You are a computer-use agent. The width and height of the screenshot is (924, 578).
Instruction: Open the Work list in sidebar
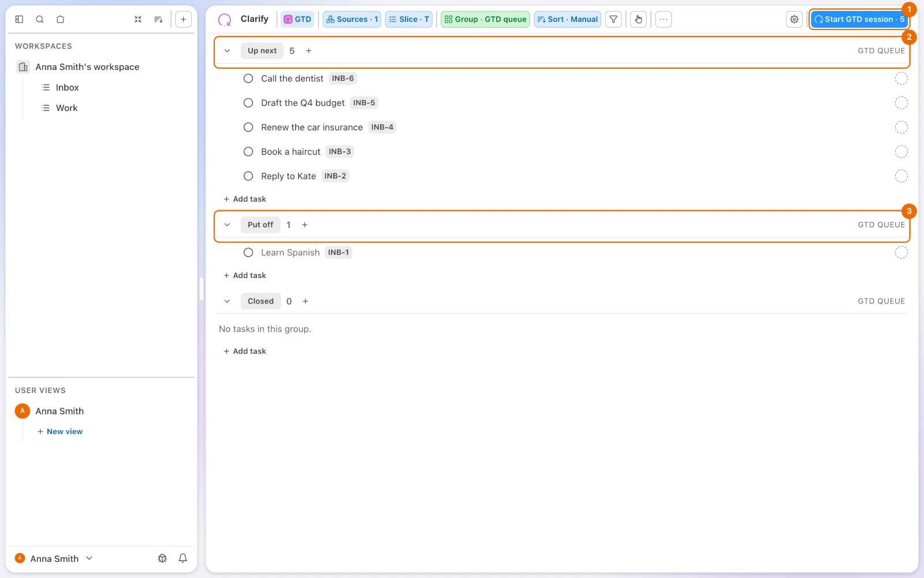(66, 108)
